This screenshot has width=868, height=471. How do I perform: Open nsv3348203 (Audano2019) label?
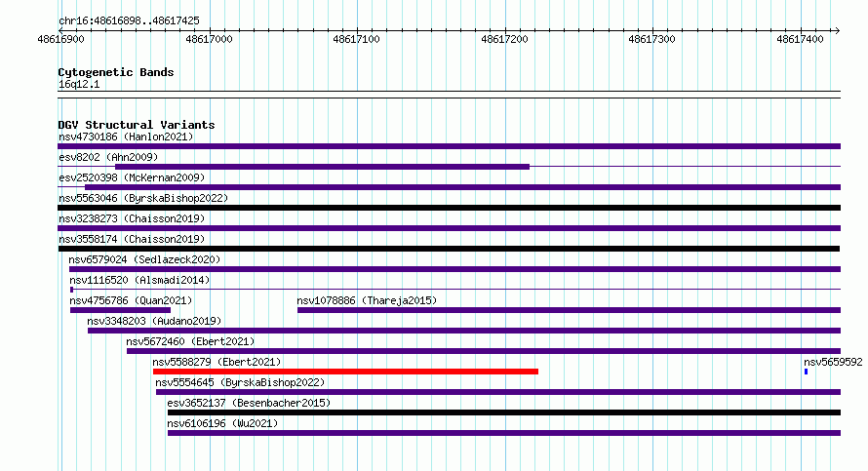click(x=154, y=321)
